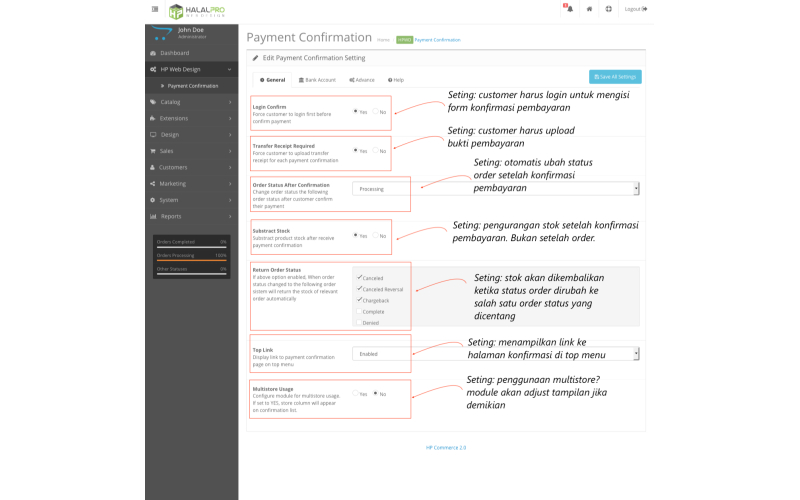The height and width of the screenshot is (500, 800).
Task: Switch to the General tab
Action: click(x=272, y=80)
